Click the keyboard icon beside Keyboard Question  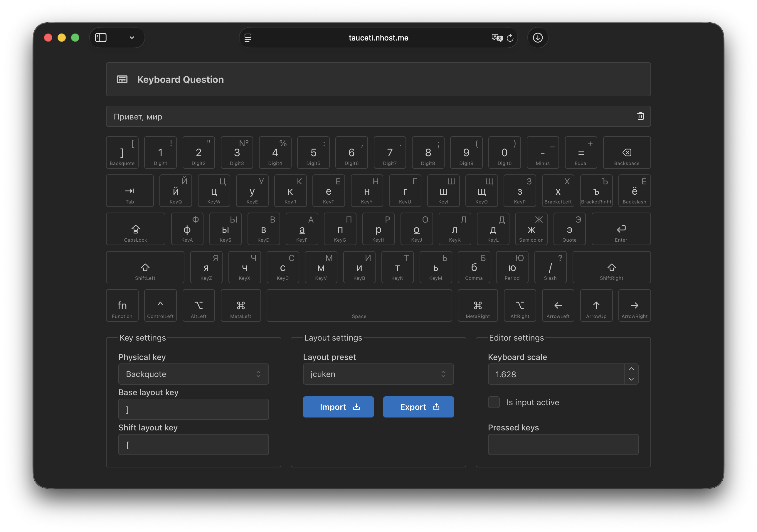point(122,80)
